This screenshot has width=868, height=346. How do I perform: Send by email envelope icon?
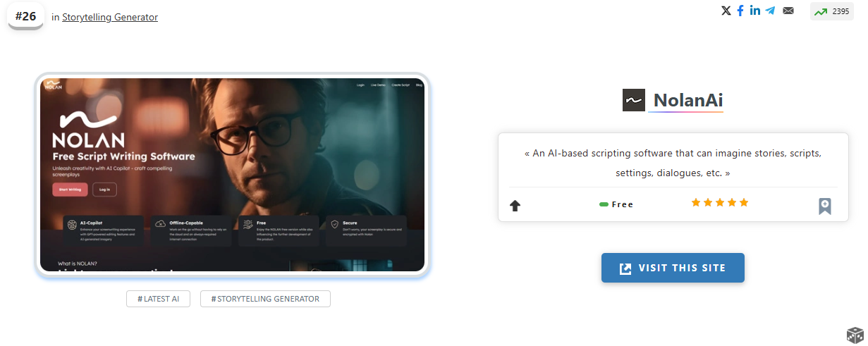click(x=788, y=11)
